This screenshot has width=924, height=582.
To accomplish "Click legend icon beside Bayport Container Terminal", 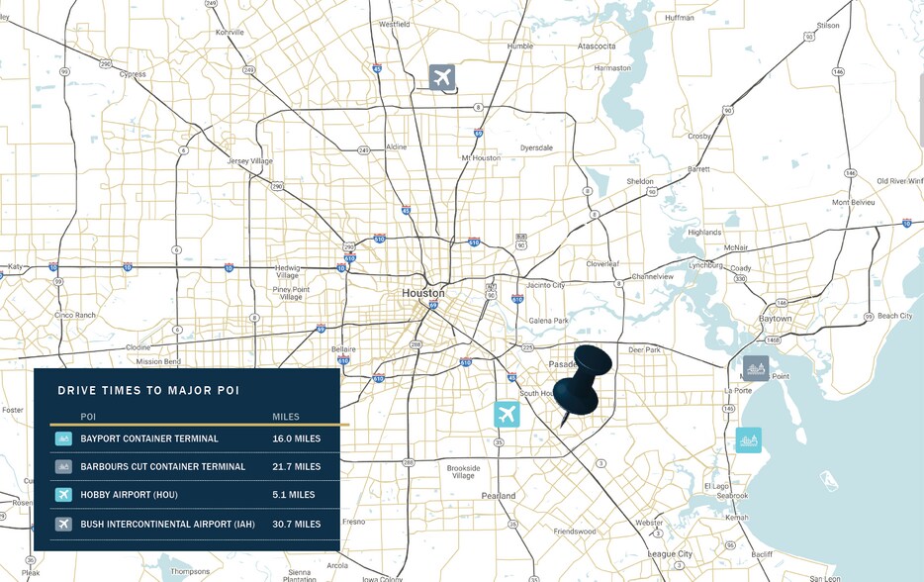I will coord(63,438).
